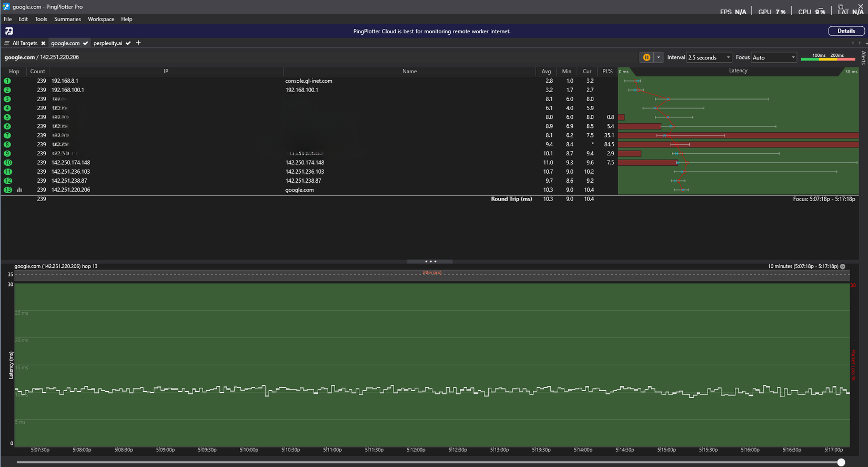Click the 192.168.100.1 IP cell
The width and height of the screenshot is (868, 467).
tap(68, 90)
